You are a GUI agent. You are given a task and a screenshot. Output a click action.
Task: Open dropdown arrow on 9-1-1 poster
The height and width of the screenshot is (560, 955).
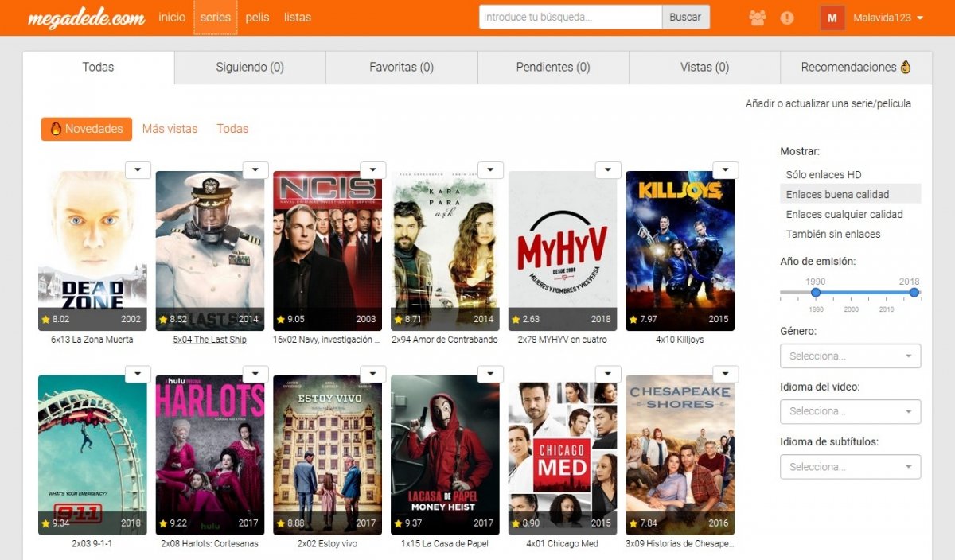(x=138, y=374)
